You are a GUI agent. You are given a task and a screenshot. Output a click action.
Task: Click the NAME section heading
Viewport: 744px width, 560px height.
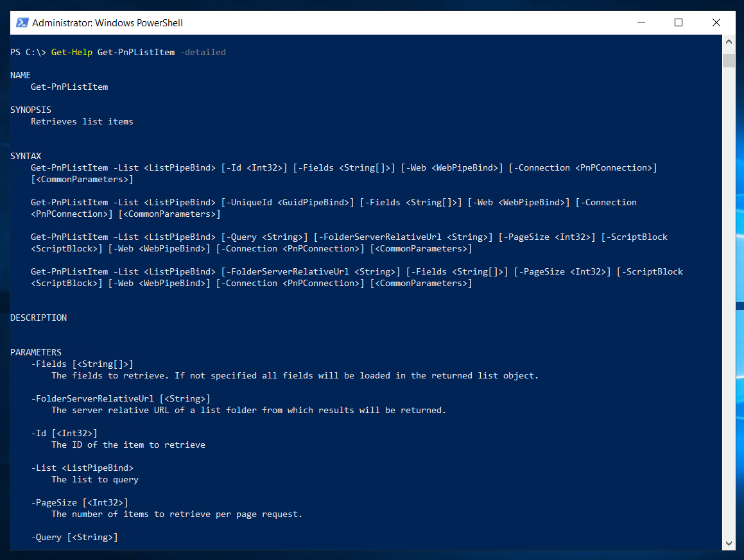pos(20,75)
